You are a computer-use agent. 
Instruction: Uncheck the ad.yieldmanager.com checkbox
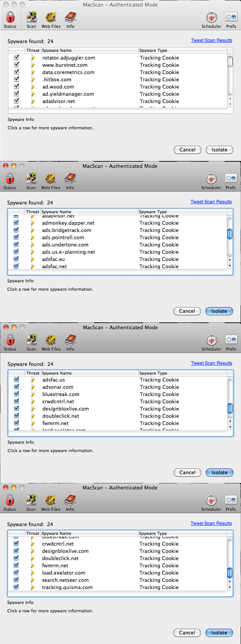(16, 93)
